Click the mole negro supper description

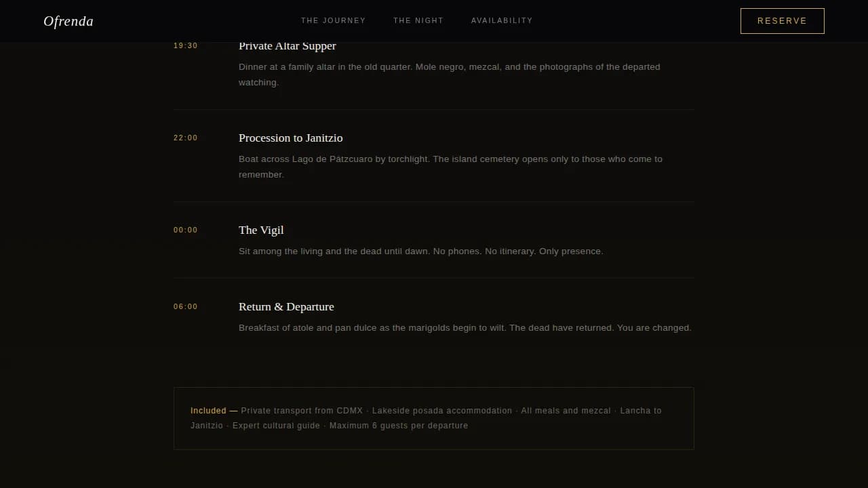pos(449,75)
